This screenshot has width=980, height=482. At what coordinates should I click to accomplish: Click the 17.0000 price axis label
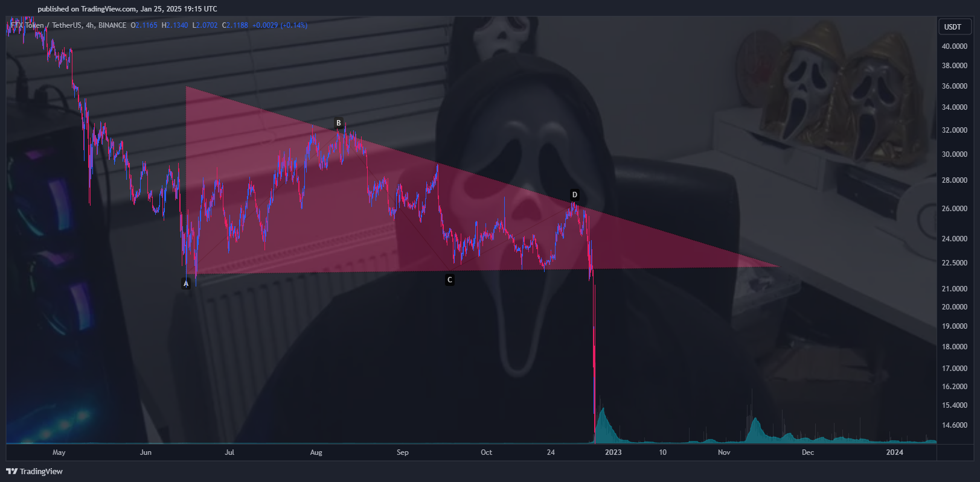point(955,369)
